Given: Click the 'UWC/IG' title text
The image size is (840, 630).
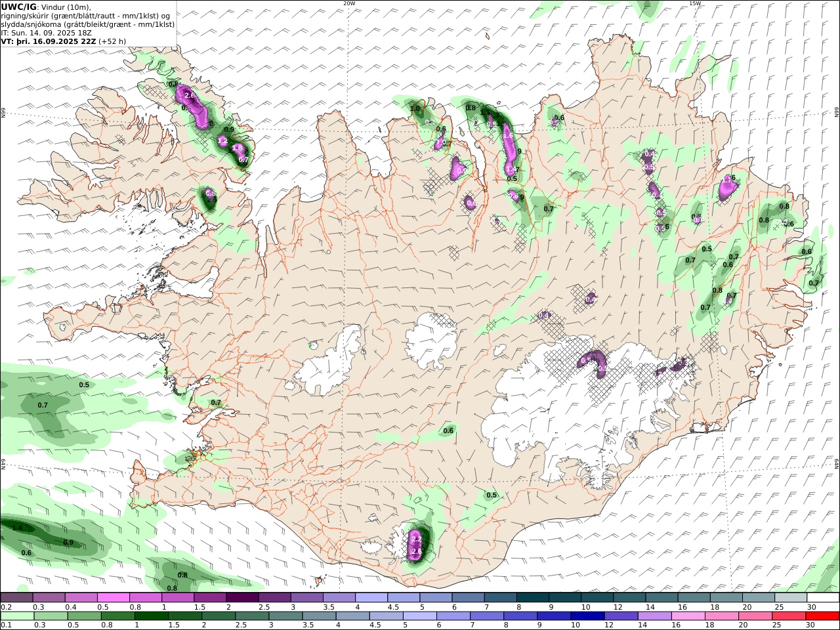Looking at the screenshot, I should 19,7.
